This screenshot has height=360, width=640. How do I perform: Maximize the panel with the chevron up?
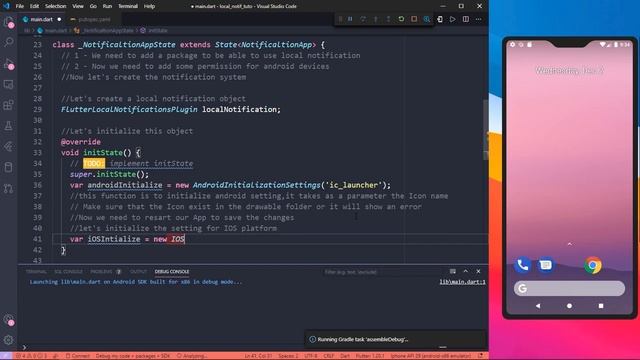pyautogui.click(x=466, y=271)
